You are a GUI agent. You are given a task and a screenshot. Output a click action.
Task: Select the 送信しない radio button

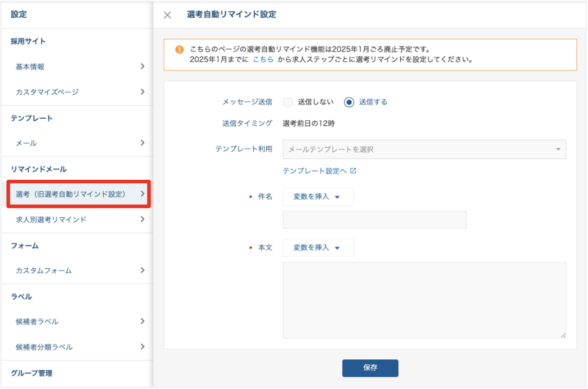click(288, 102)
